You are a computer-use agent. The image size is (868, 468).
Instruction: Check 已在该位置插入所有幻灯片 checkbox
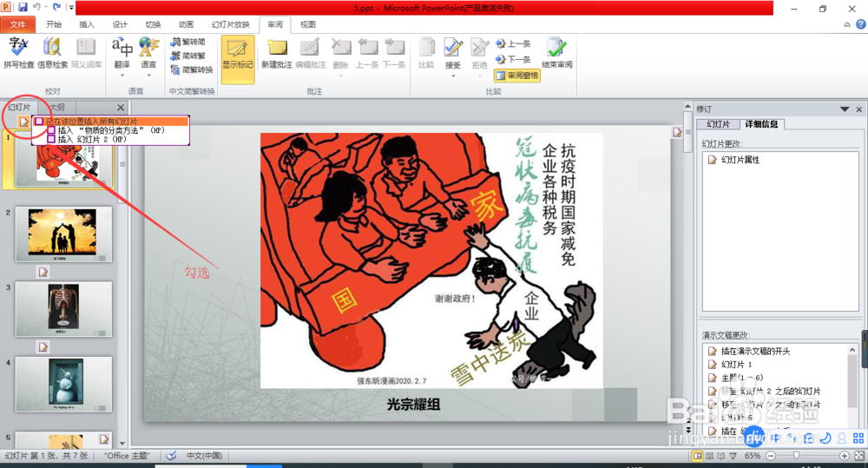click(39, 122)
